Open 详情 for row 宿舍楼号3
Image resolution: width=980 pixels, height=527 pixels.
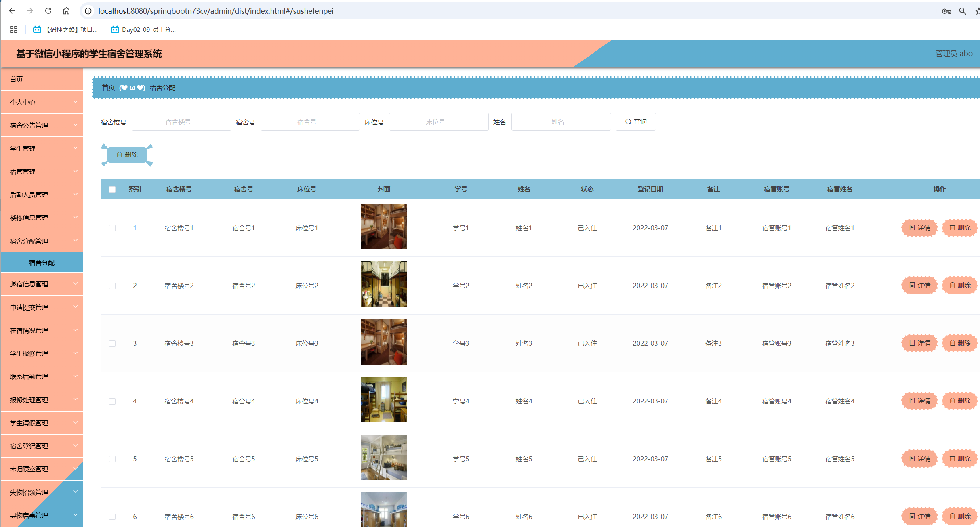(919, 343)
